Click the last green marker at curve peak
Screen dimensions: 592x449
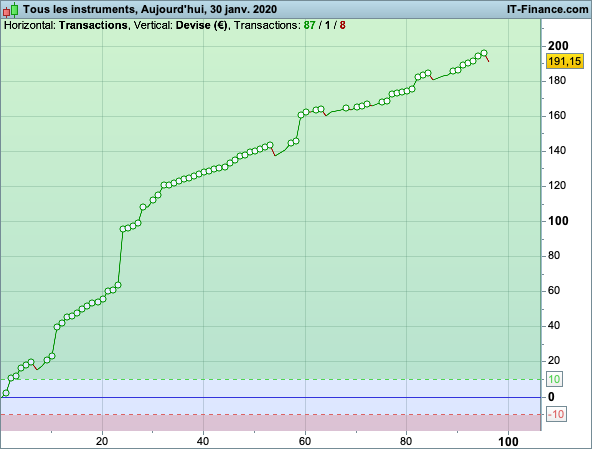[484, 53]
